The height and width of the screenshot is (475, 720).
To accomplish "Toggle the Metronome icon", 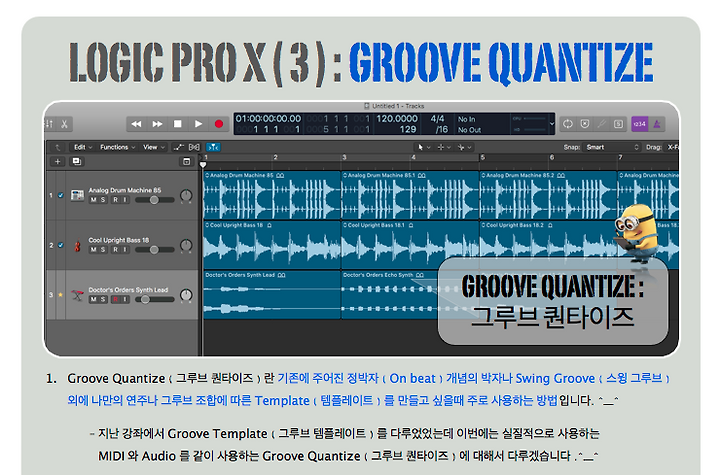I will click(x=657, y=124).
